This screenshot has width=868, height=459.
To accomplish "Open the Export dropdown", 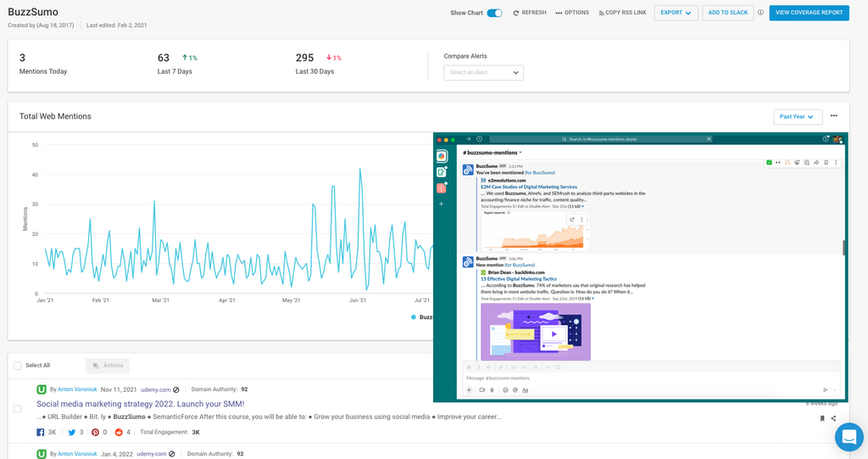I will point(676,13).
